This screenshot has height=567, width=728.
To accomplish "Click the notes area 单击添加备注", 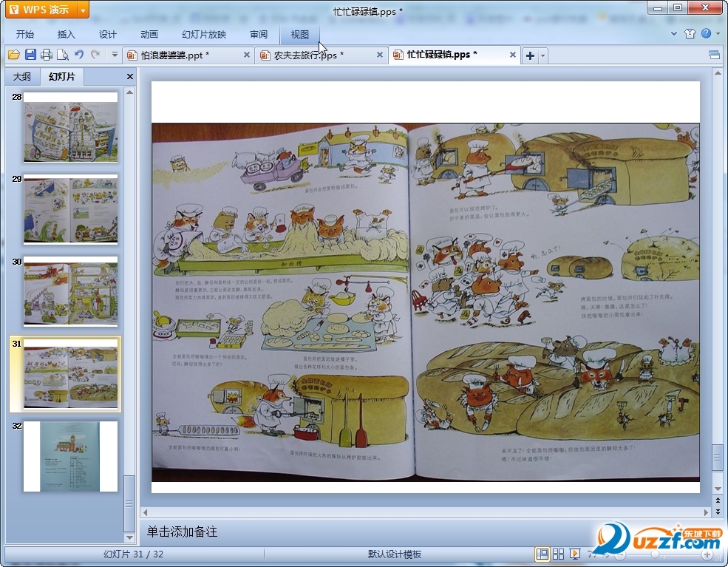I will [x=182, y=532].
